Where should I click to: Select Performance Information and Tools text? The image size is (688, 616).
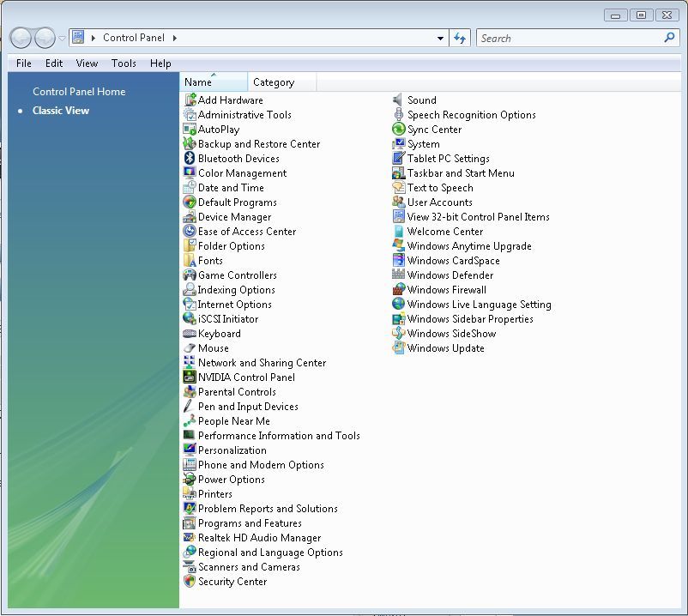[279, 436]
